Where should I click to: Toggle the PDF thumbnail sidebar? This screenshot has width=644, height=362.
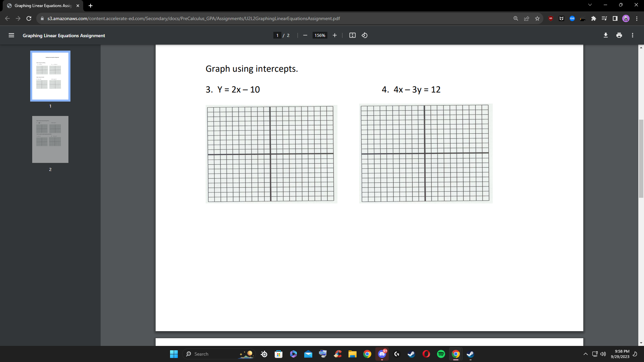pyautogui.click(x=11, y=35)
